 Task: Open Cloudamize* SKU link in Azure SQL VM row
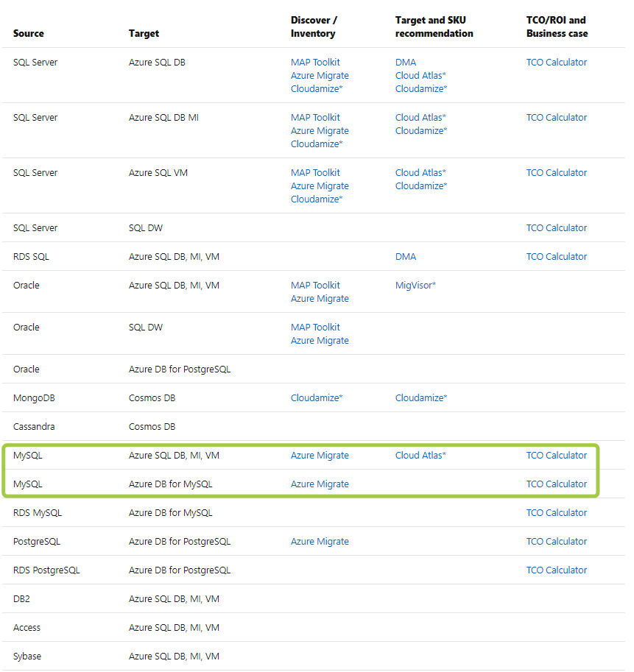421,186
